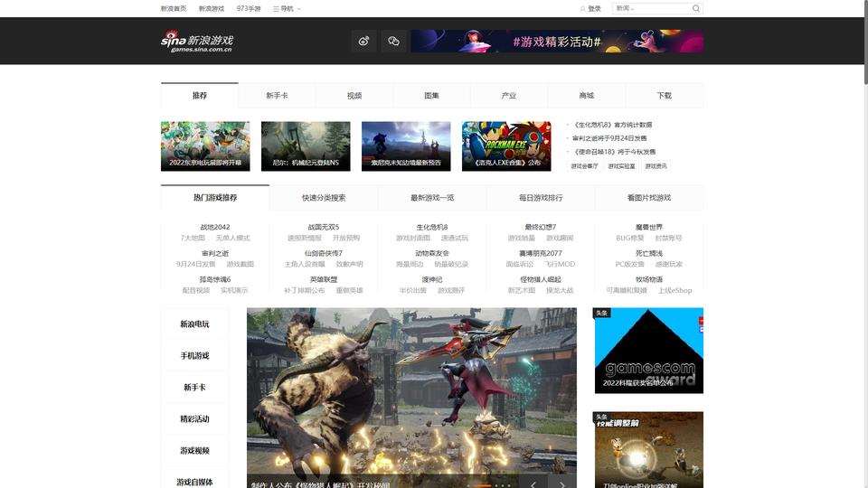The width and height of the screenshot is (868, 488).
Task: Switch to the 看图片找游戏 tab
Action: click(x=649, y=198)
